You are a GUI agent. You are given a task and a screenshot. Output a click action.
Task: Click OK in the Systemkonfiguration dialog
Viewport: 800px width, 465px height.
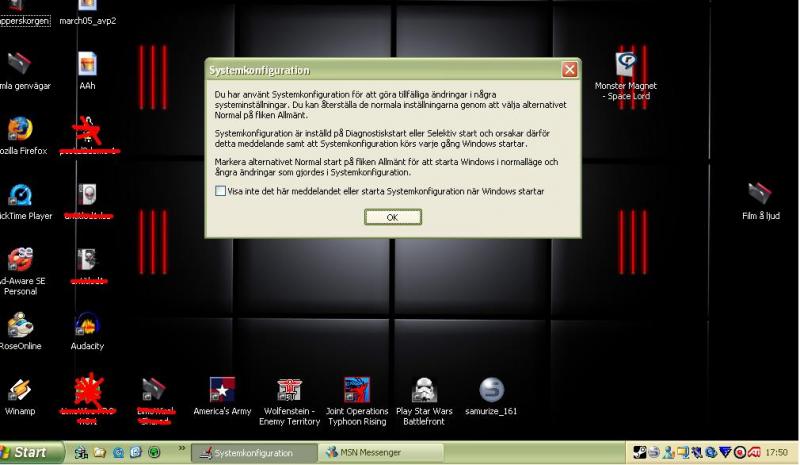click(392, 217)
